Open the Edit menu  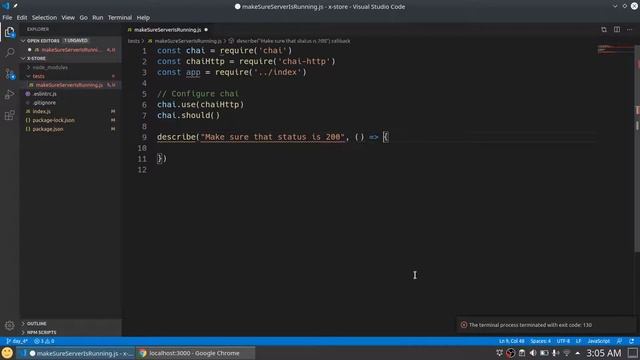(x=22, y=18)
